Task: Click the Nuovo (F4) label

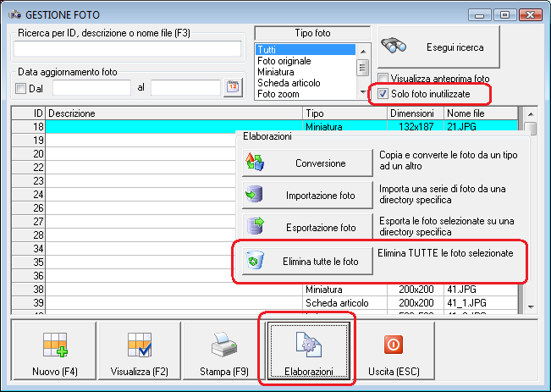Action: 55,372
